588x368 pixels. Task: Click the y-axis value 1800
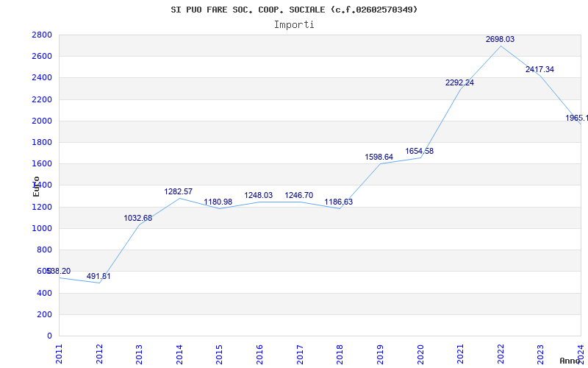42,142
